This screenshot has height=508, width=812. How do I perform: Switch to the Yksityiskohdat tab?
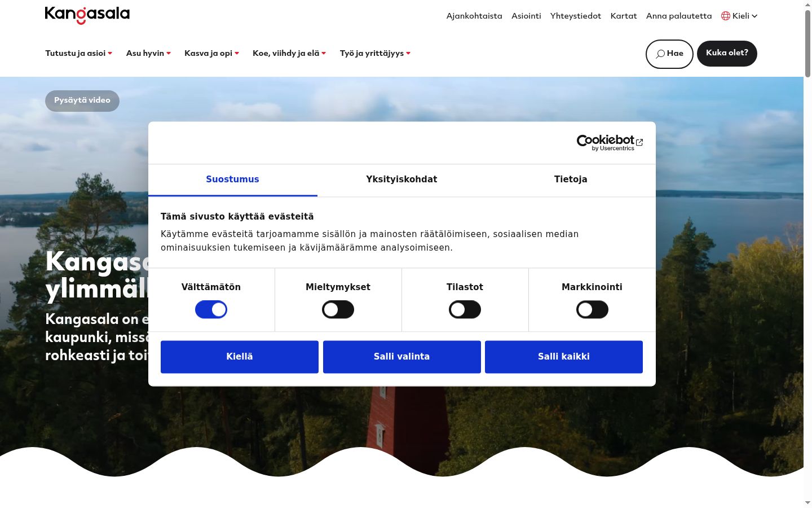coord(401,179)
